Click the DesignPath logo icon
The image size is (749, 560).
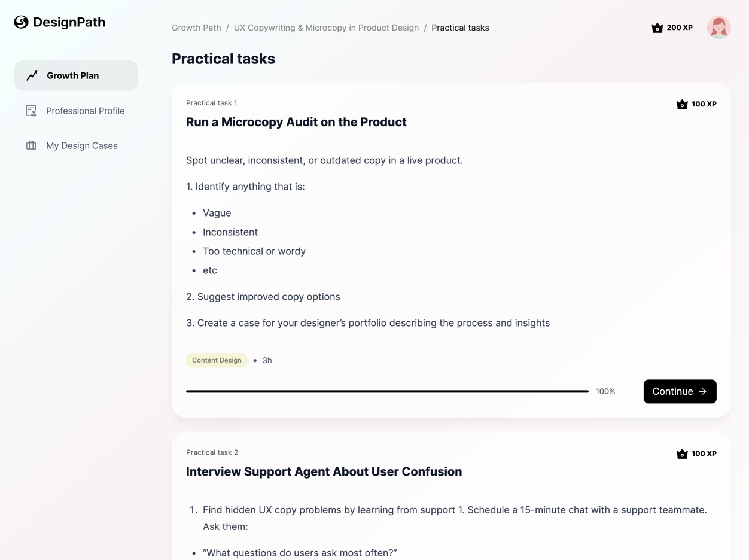point(22,22)
